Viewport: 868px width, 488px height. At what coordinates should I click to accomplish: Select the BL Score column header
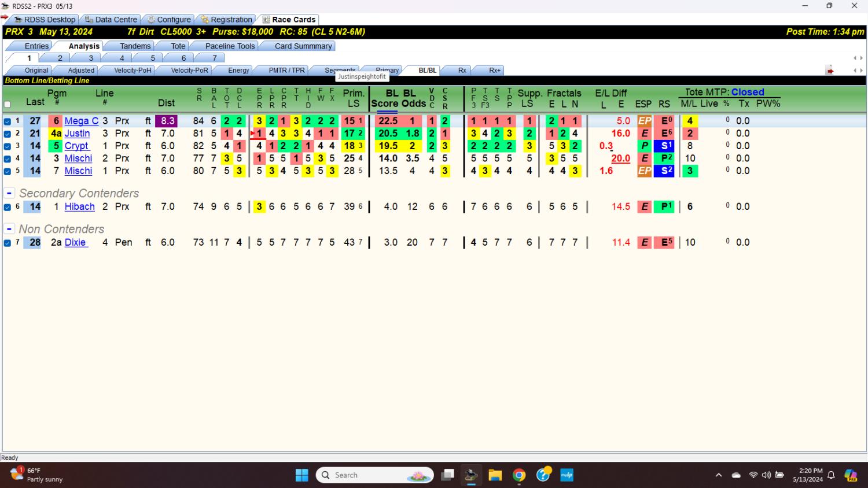pos(384,98)
